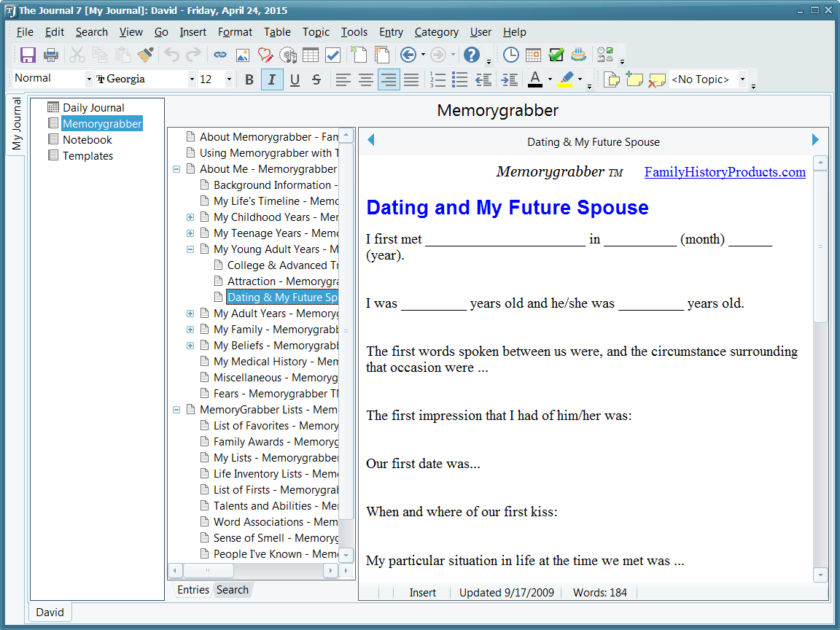
Task: Click the Print icon
Action: [50, 55]
